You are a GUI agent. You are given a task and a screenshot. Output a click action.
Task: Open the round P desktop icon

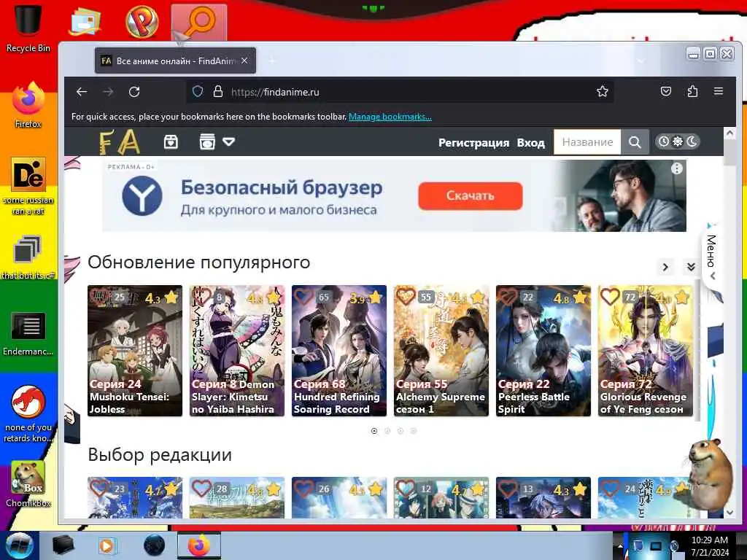tap(142, 21)
